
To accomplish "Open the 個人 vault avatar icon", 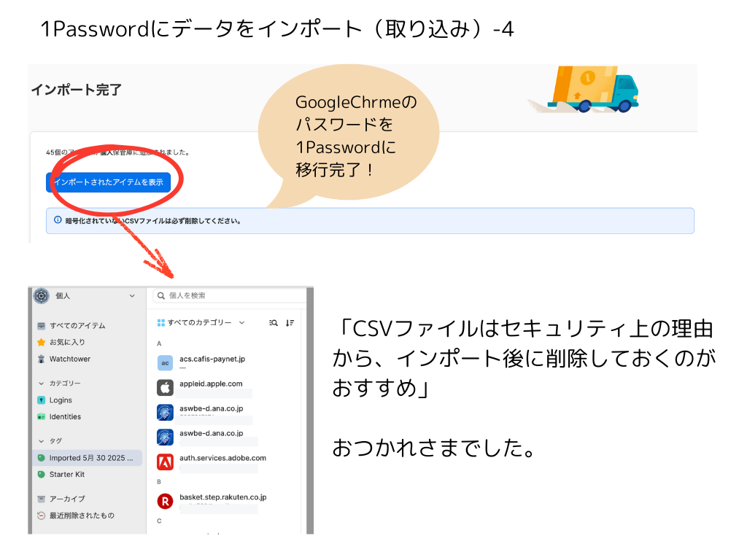I will (x=42, y=296).
